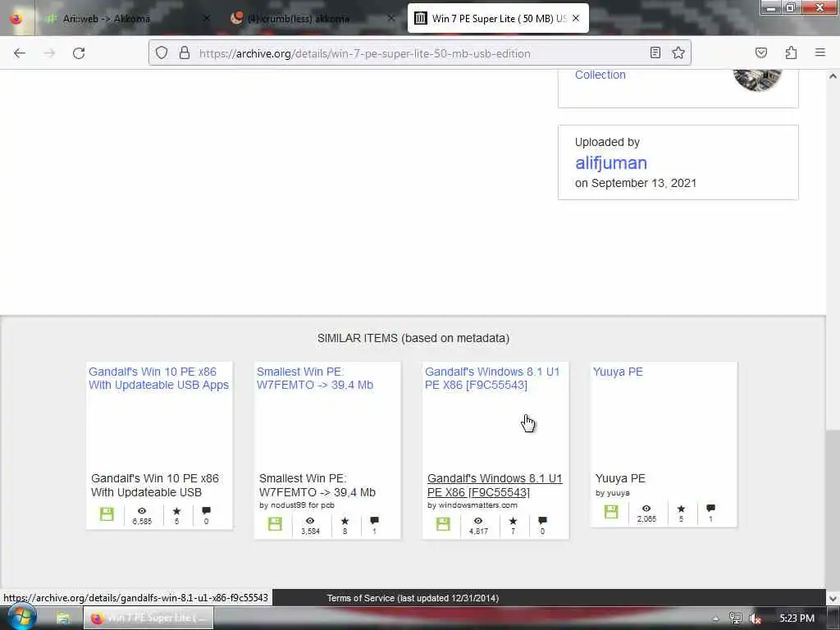
Task: Click scrollbar up arrow at top right
Action: tap(833, 76)
